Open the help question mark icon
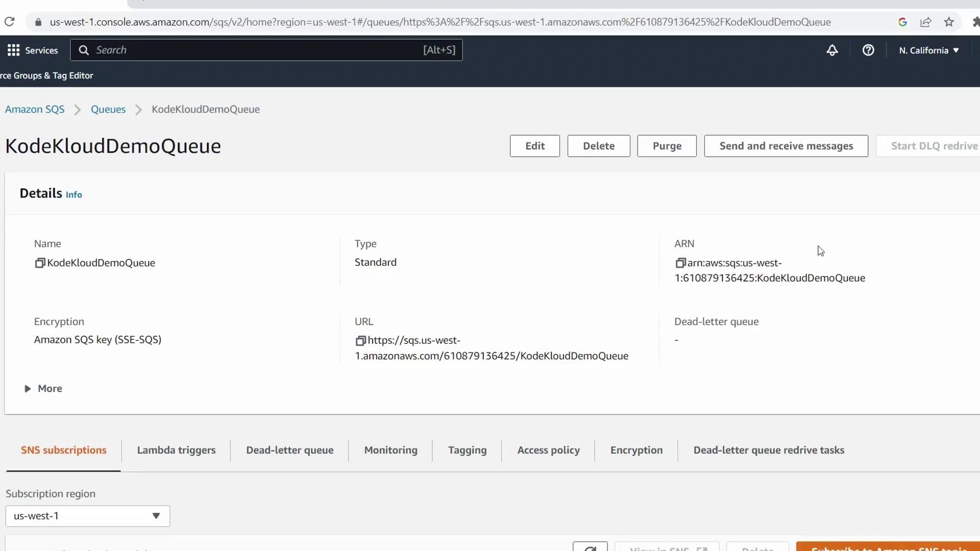 [x=868, y=50]
